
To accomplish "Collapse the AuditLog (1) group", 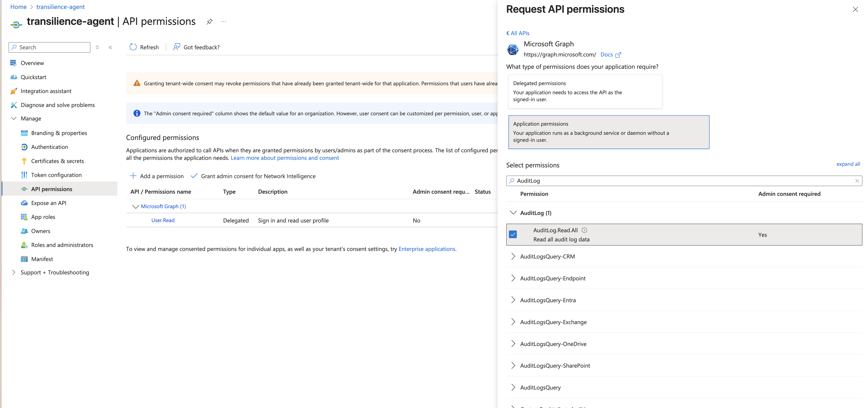I will (513, 213).
